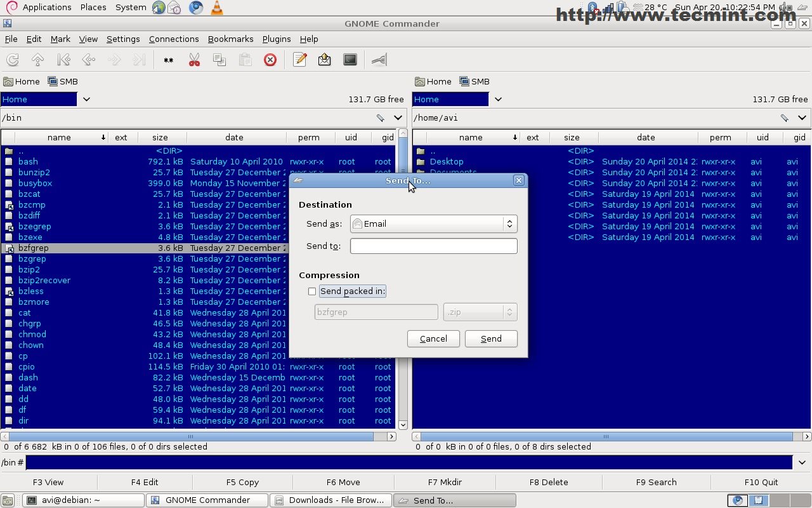Click the red Delete icon in toolbar
812x508 pixels.
click(270, 60)
